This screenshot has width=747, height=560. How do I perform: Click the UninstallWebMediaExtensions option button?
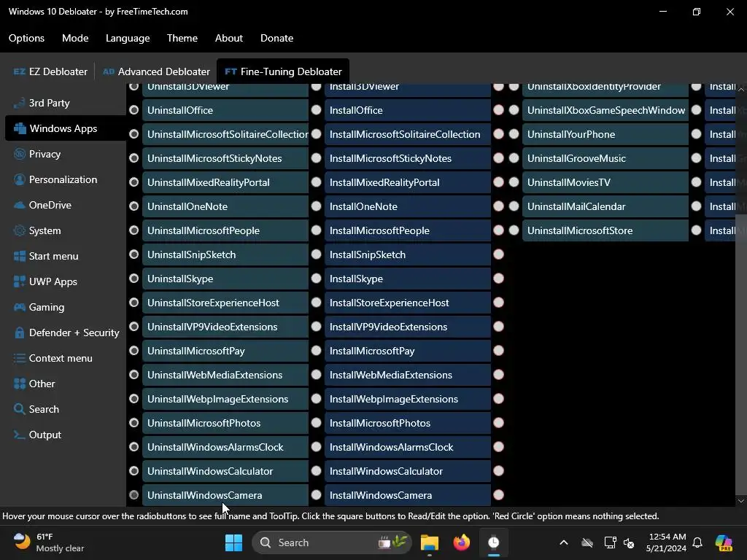[x=225, y=375]
